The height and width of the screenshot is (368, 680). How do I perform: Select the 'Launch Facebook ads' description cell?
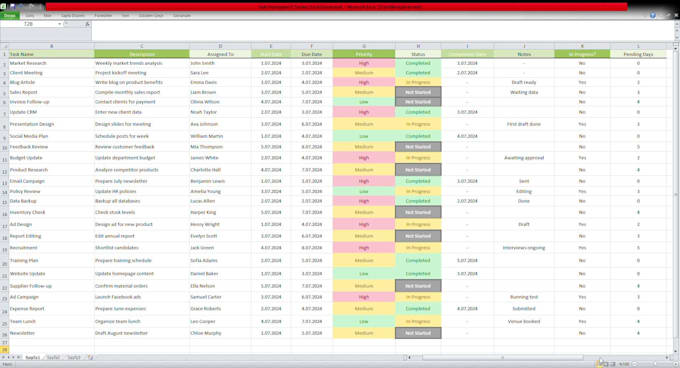pyautogui.click(x=142, y=297)
